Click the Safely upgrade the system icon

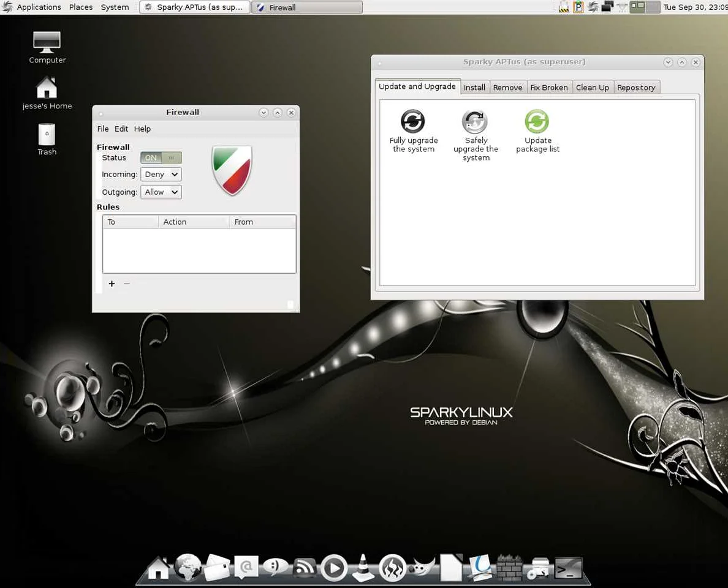(475, 122)
